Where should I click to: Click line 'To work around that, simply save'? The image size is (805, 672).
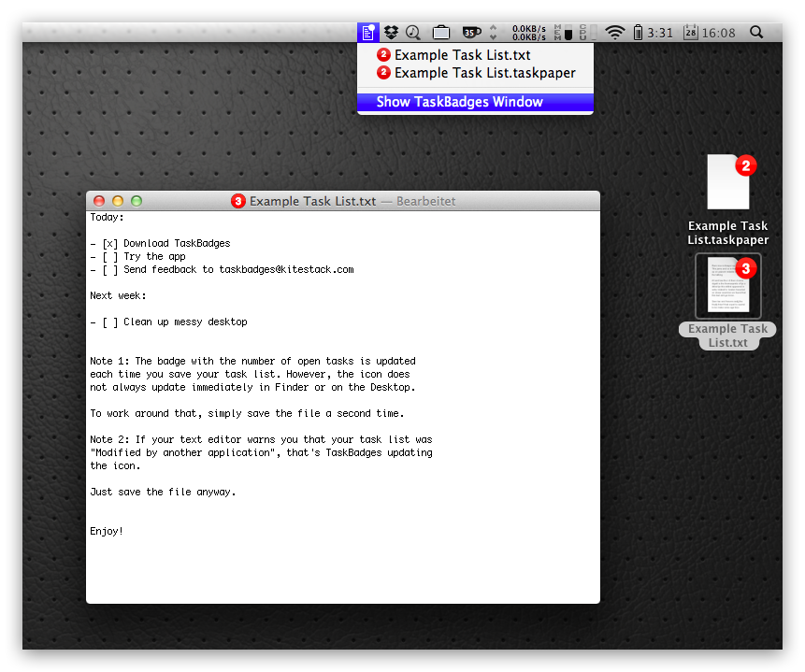247,413
